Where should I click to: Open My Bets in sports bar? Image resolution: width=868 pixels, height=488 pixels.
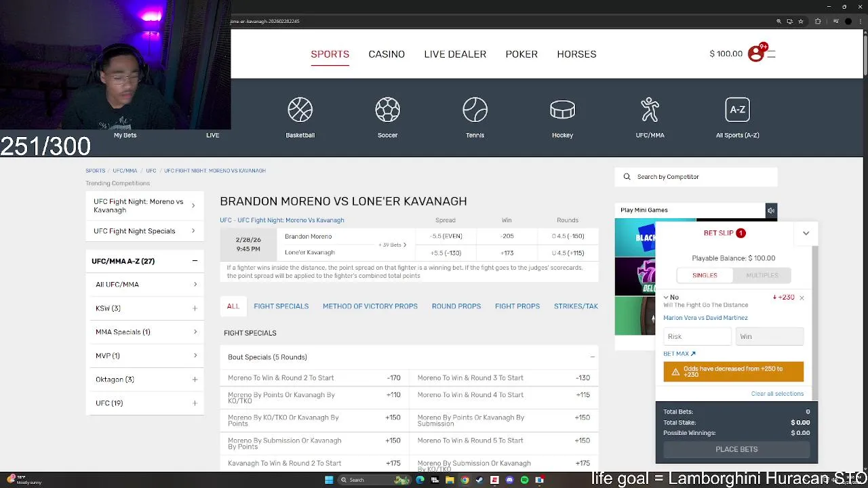[125, 135]
